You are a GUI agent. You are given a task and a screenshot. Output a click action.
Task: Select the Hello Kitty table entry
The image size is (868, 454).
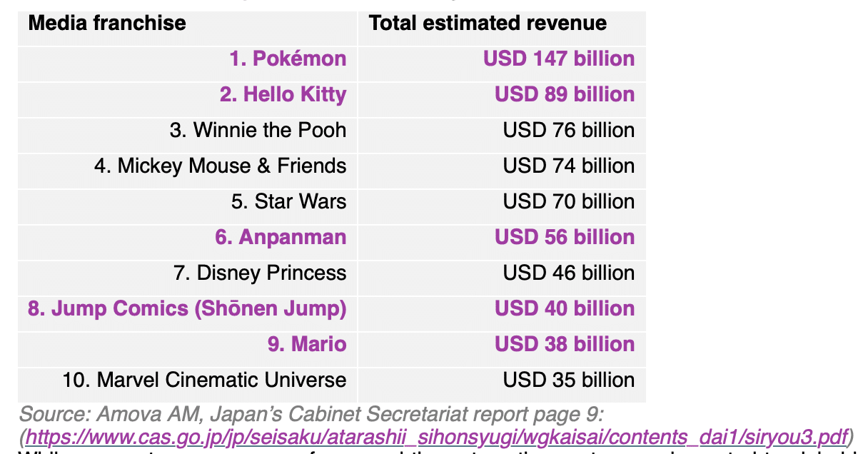point(283,94)
